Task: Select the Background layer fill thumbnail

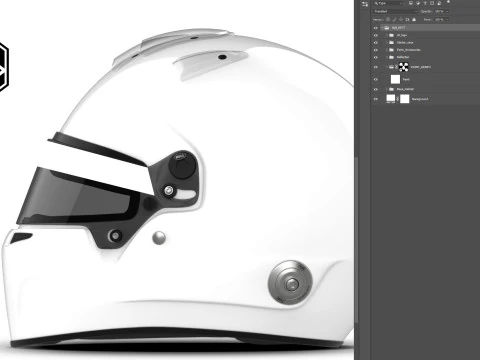Action: (x=391, y=99)
